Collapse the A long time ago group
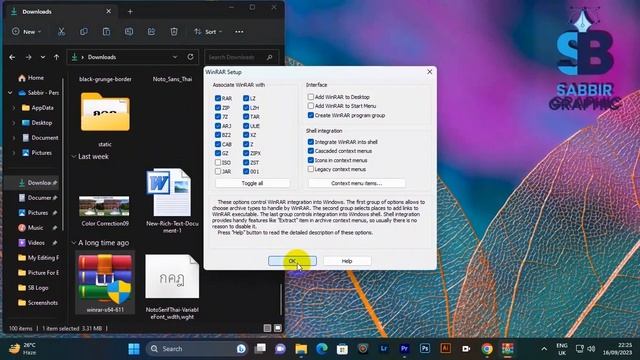The width and height of the screenshot is (640, 360). point(74,243)
